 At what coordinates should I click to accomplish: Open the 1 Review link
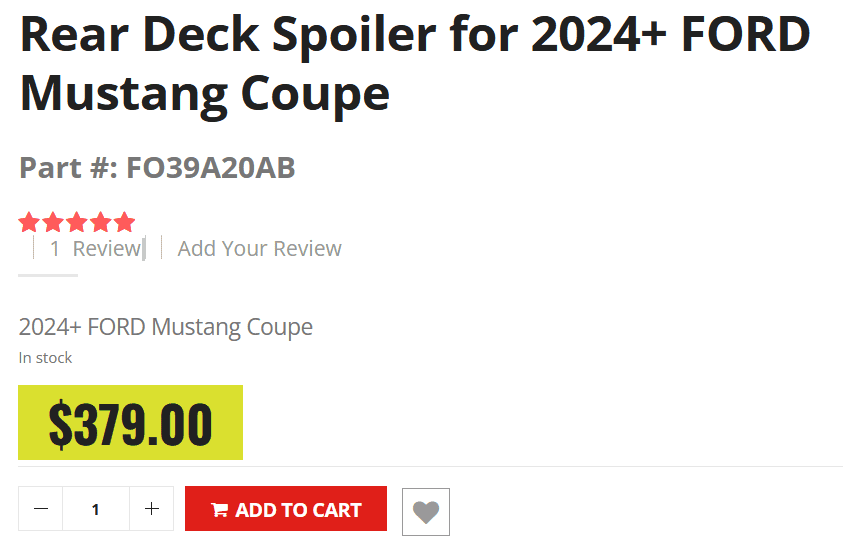96,248
